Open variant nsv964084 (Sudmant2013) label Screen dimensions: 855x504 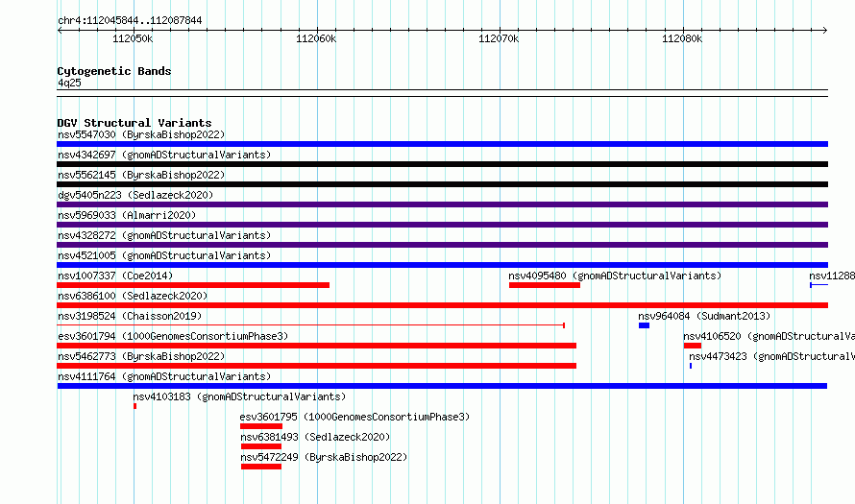704,316
